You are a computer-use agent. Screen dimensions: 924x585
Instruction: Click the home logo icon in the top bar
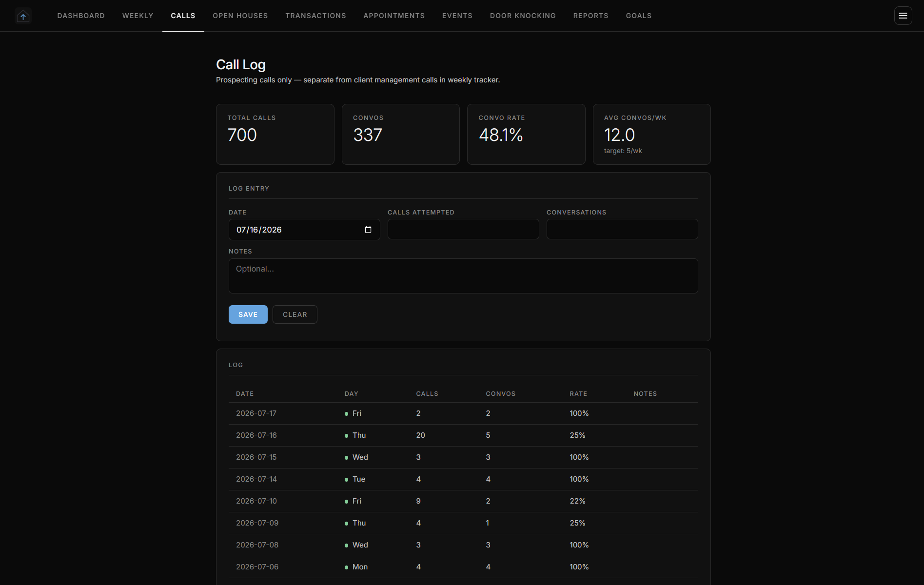click(x=23, y=16)
